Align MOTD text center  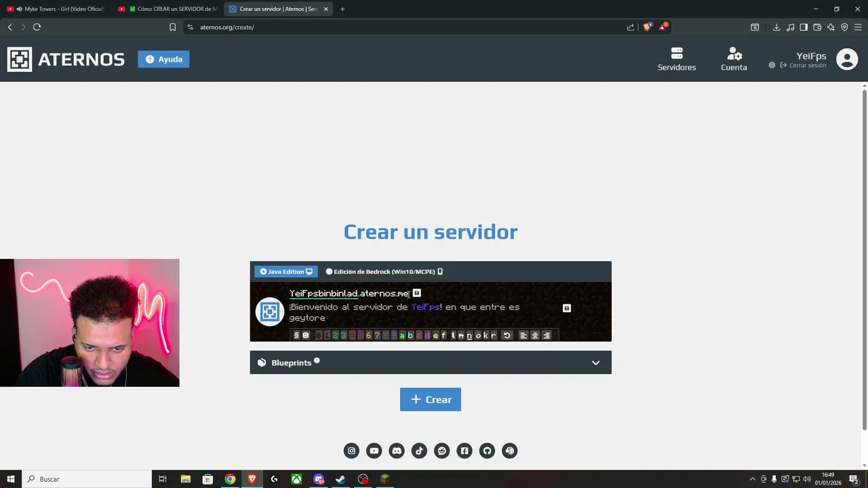pyautogui.click(x=535, y=335)
